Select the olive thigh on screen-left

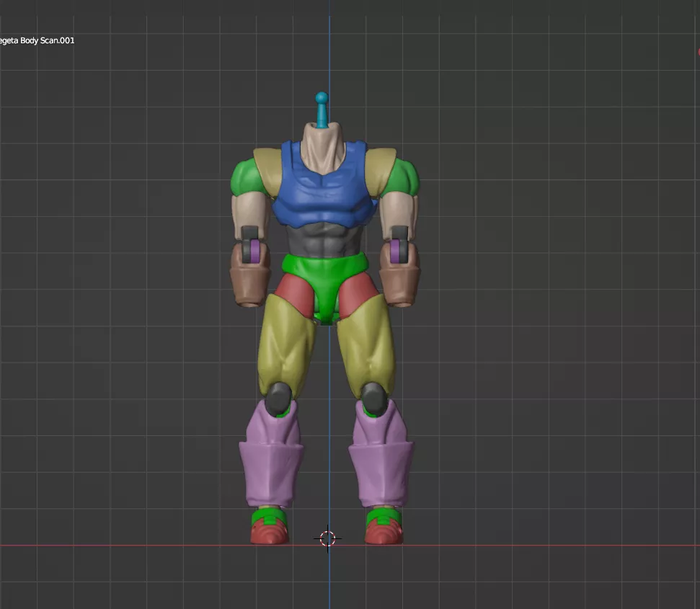[x=287, y=346]
